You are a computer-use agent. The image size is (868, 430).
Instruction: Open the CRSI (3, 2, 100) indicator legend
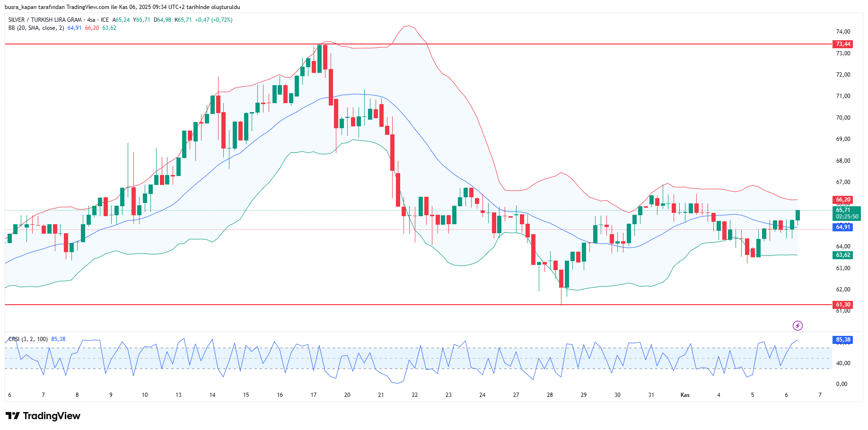click(28, 339)
